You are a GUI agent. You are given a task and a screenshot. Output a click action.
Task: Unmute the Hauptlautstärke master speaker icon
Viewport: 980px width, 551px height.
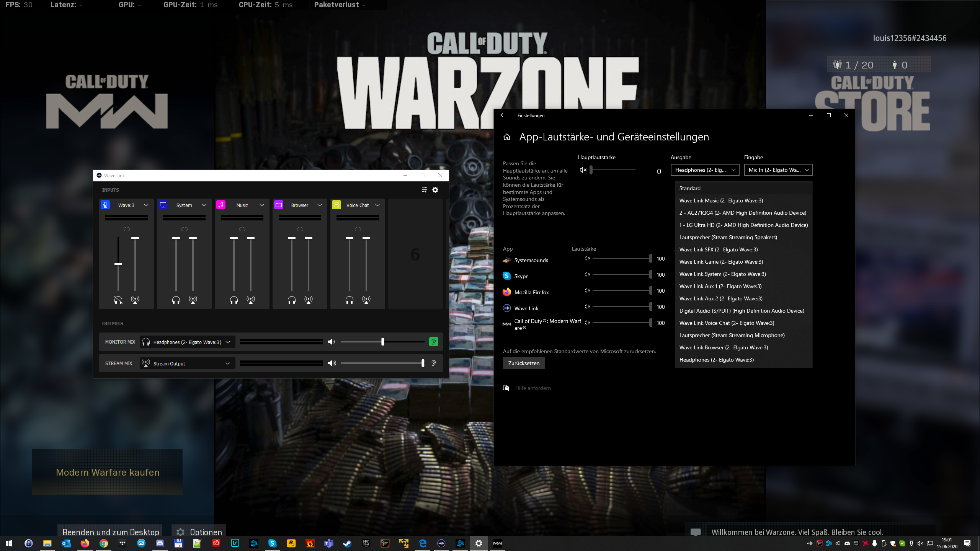tap(583, 170)
